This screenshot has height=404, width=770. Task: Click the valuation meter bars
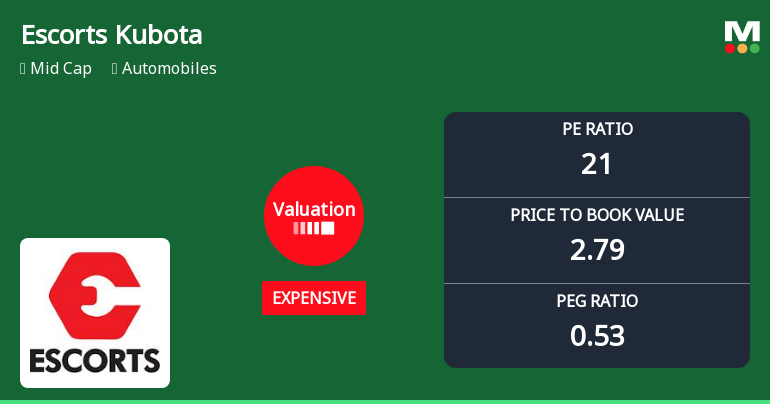tap(314, 228)
